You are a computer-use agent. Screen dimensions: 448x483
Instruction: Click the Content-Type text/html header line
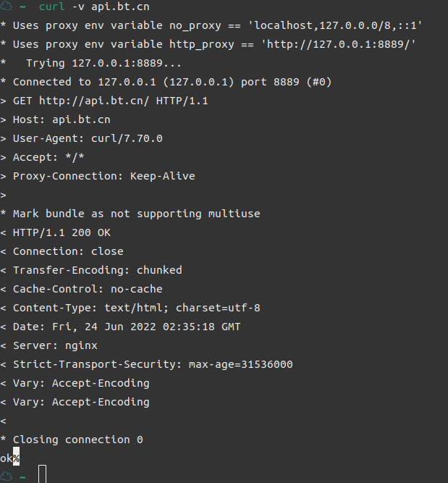[136, 308]
